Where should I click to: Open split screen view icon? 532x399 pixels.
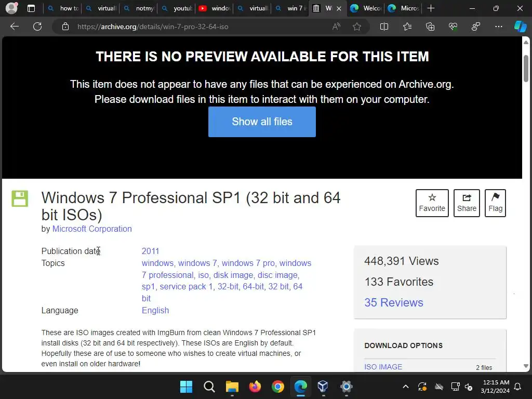click(x=384, y=26)
